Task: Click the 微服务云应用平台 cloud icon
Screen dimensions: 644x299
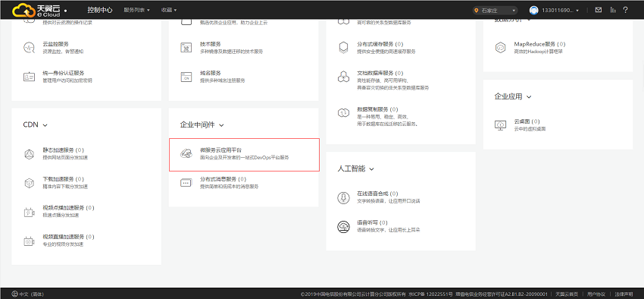Action: point(186,154)
